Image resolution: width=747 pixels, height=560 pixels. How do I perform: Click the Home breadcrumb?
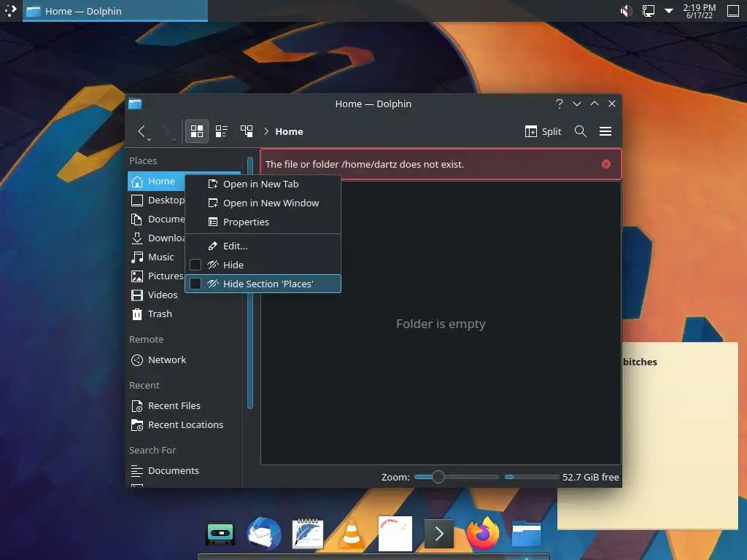click(x=289, y=131)
